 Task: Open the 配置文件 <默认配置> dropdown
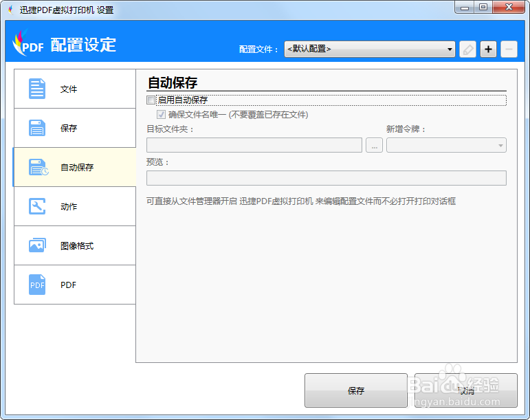click(x=369, y=49)
